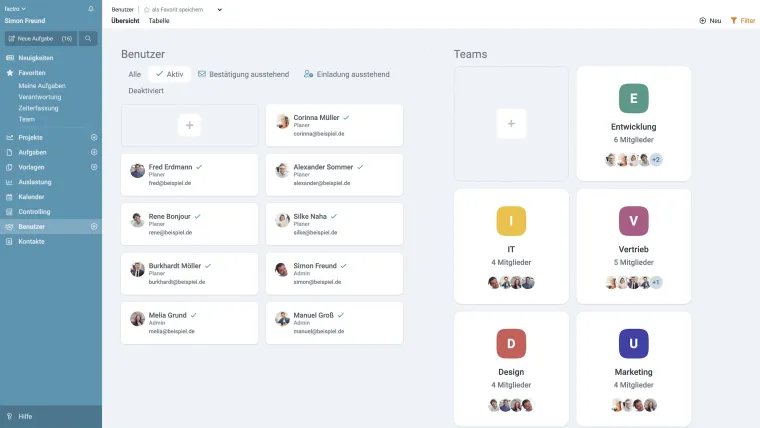This screenshot has width=760, height=428.
Task: Click the Projekte chart icon
Action: point(10,138)
